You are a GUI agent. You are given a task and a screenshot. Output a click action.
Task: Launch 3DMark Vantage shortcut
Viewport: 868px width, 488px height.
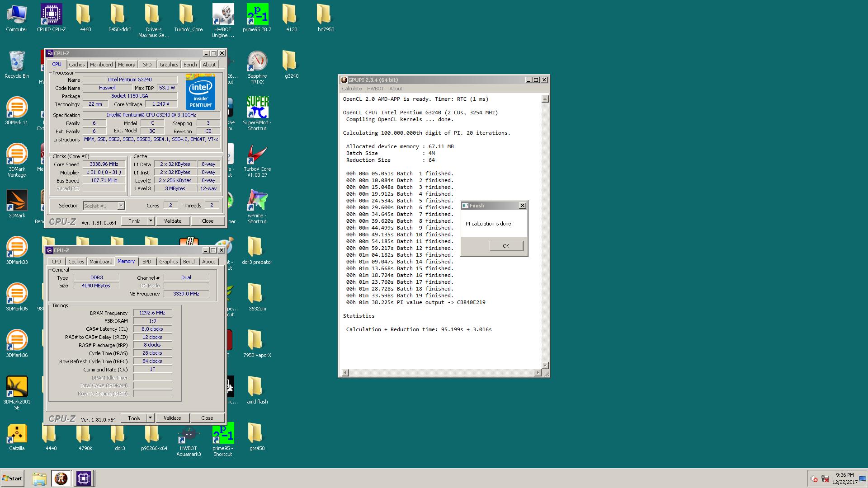[x=17, y=160]
